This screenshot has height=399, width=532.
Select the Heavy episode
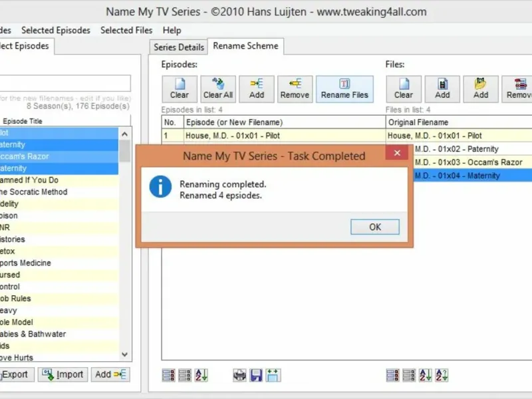click(x=59, y=311)
